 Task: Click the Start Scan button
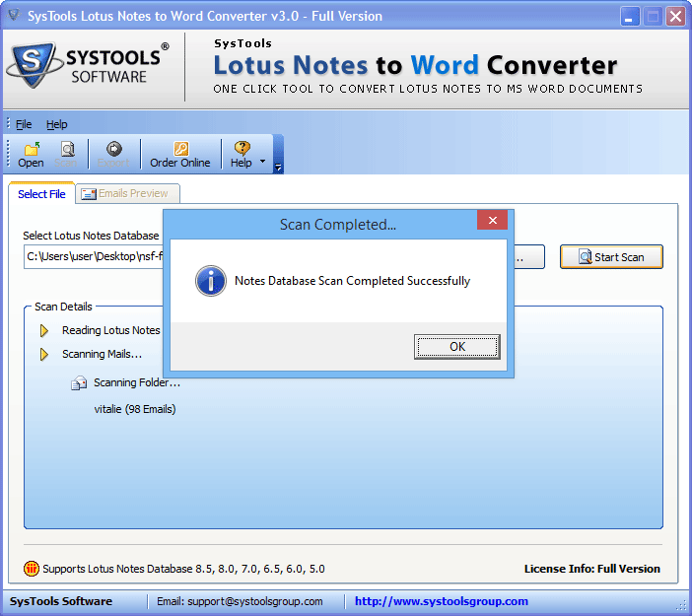pos(611,257)
